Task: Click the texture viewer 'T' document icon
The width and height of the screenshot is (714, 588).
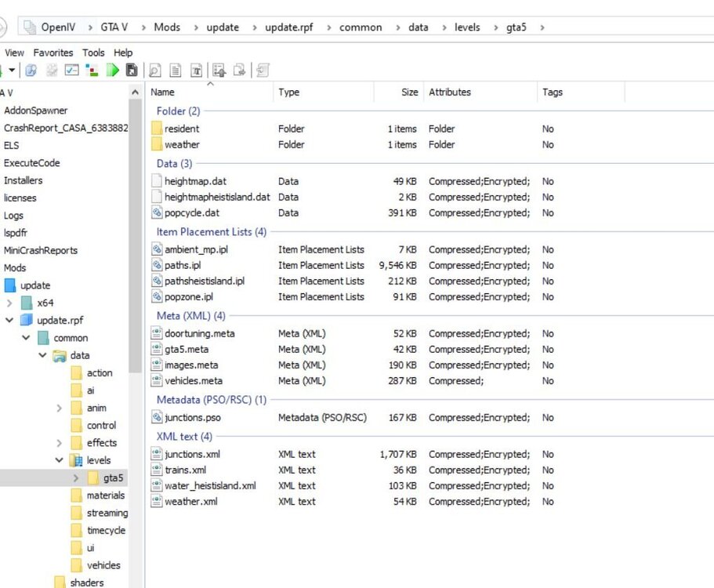Action: 196,70
